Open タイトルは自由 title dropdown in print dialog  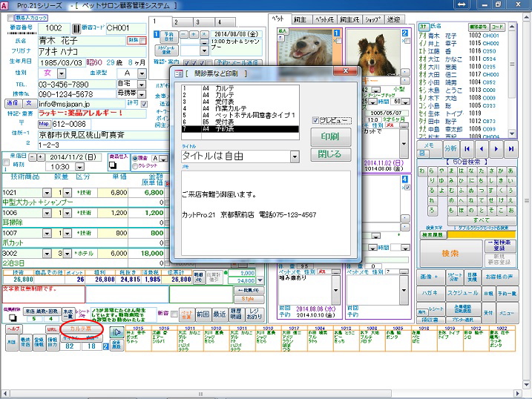pyautogui.click(x=295, y=156)
